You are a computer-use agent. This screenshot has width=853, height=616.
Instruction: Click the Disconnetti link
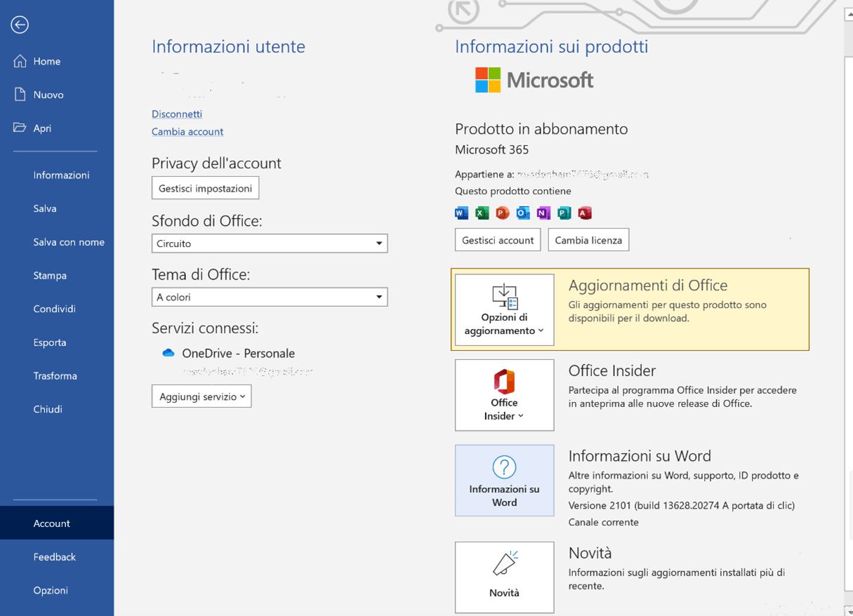(x=177, y=114)
